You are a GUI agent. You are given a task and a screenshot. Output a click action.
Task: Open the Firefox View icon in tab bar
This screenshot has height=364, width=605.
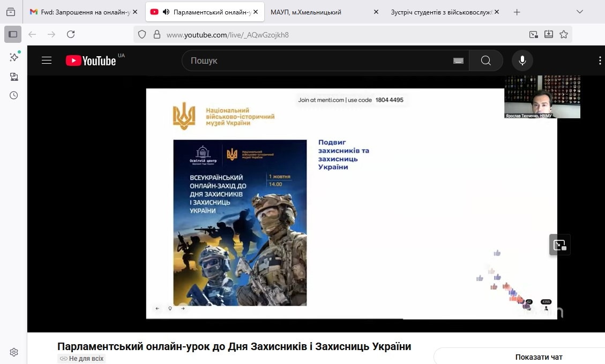click(11, 12)
